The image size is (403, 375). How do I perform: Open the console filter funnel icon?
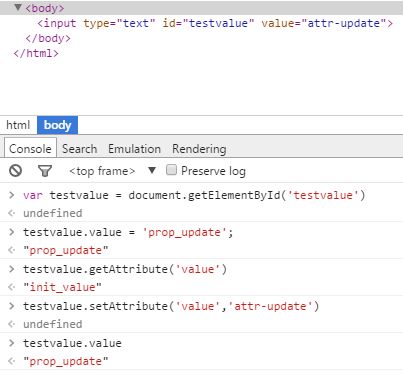45,171
